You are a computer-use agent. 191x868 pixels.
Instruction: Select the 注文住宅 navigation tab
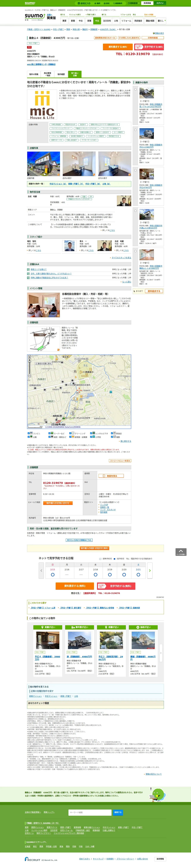[x=107, y=21]
